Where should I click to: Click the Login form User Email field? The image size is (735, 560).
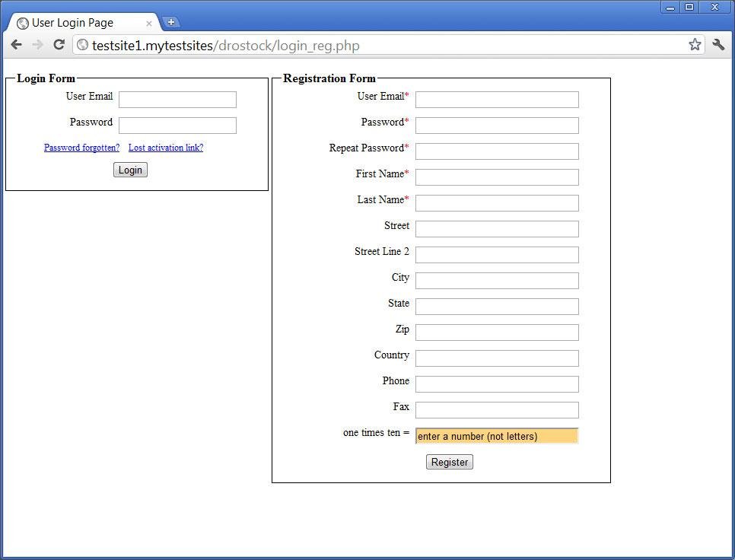point(177,98)
